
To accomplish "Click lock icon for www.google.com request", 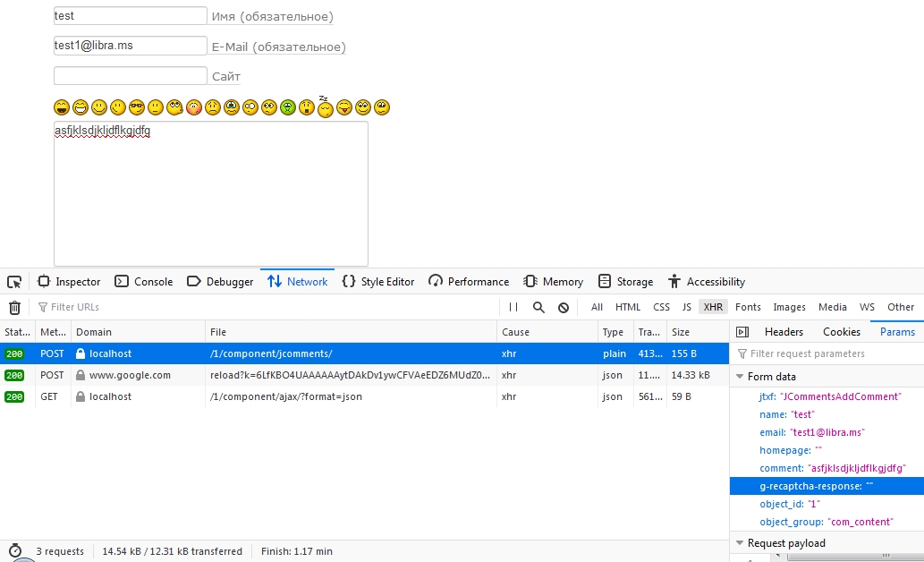I will click(x=81, y=375).
